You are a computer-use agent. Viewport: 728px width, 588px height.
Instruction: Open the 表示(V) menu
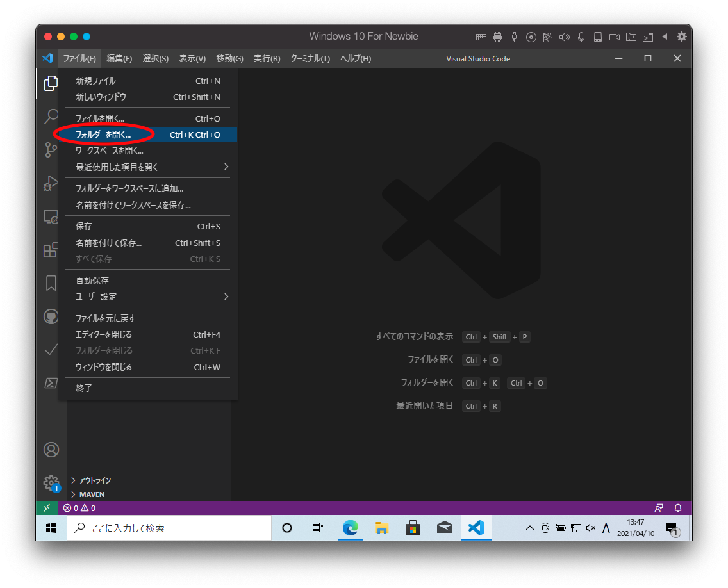(x=192, y=58)
